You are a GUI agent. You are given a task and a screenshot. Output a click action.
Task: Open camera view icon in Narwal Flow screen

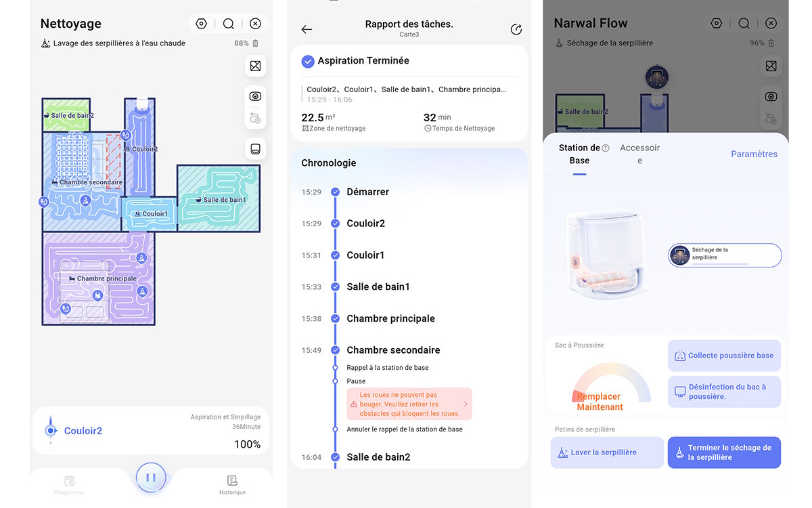click(771, 96)
